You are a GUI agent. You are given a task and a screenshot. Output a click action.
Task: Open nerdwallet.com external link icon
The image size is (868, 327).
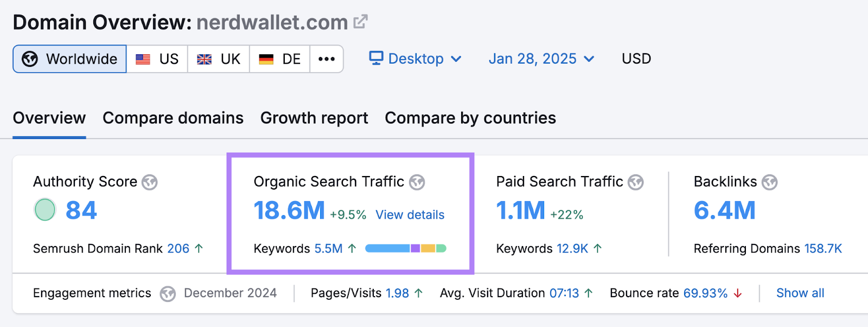[361, 22]
